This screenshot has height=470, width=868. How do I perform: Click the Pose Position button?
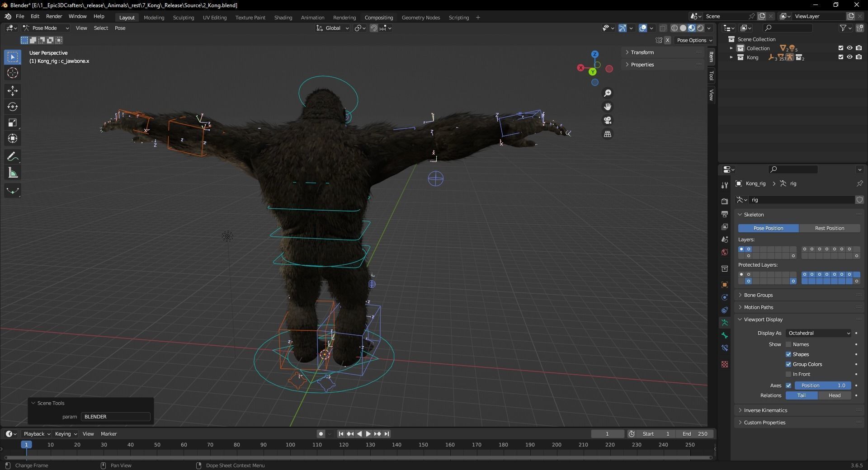pos(769,228)
